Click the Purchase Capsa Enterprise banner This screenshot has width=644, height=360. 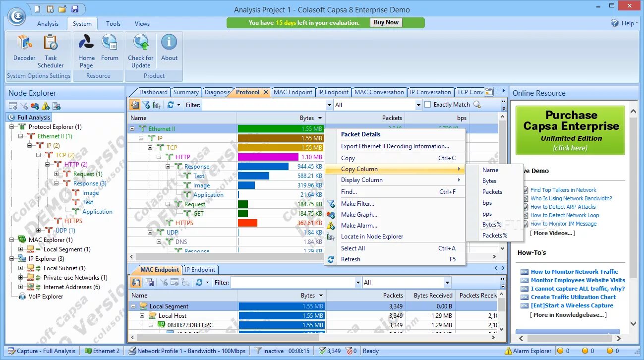click(x=570, y=130)
